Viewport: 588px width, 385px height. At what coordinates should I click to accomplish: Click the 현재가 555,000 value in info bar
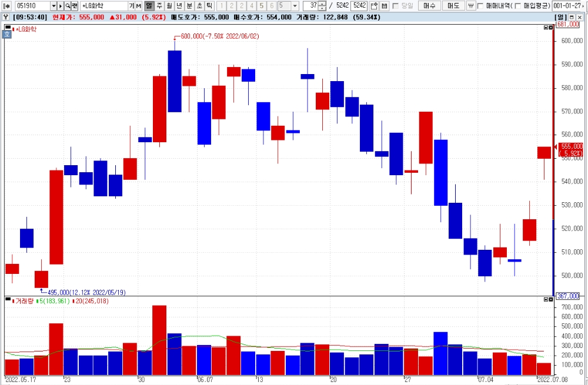click(x=92, y=17)
